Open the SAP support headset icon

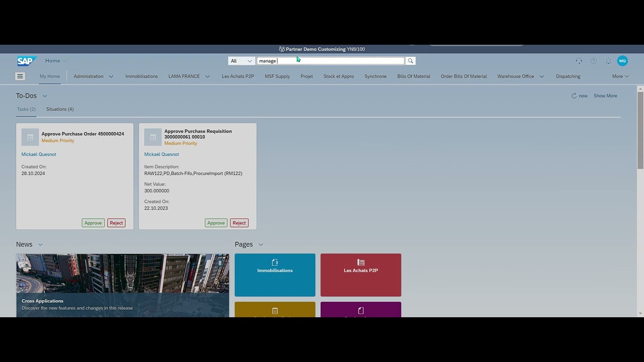click(579, 61)
